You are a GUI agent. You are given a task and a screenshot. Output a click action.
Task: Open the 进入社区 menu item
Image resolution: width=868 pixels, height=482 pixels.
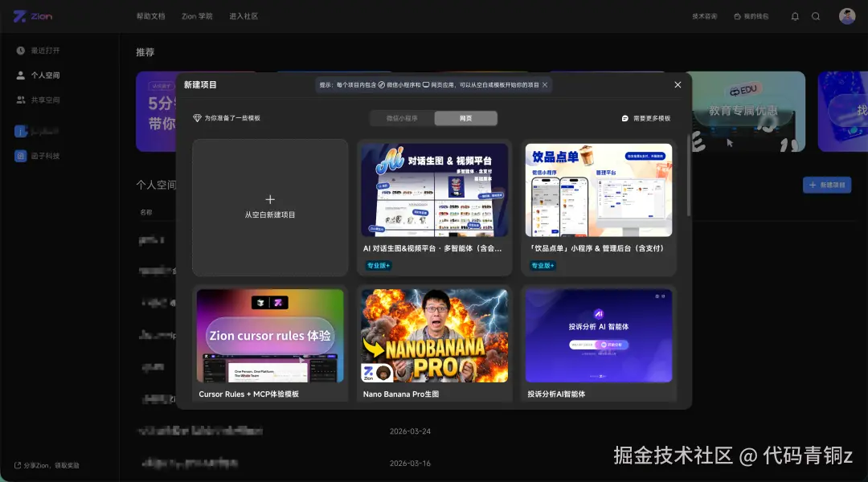tap(244, 17)
